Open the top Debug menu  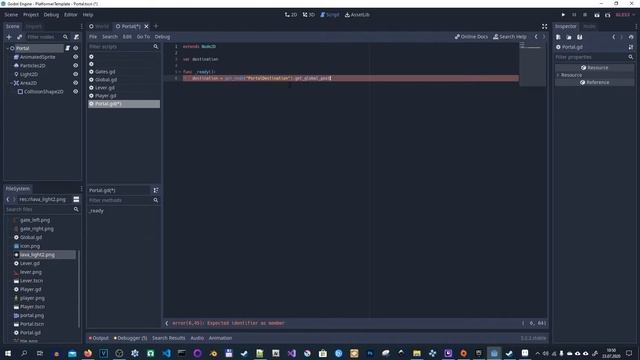[x=51, y=15]
